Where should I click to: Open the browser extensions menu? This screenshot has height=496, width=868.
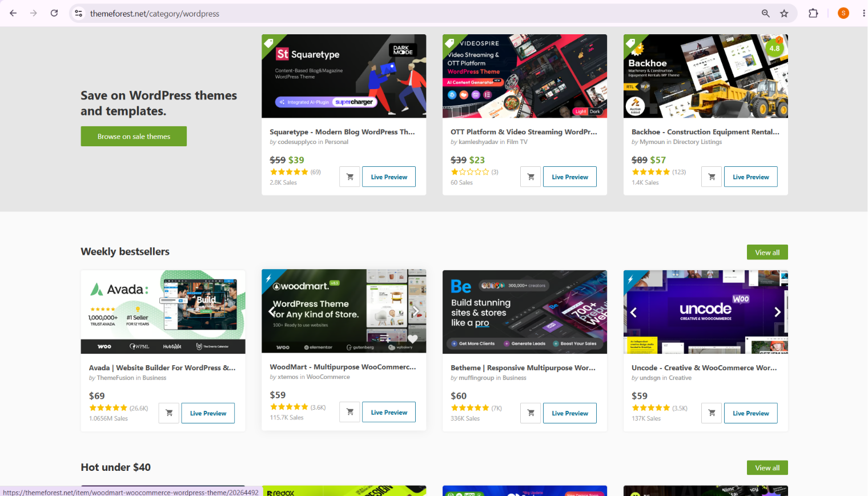click(x=813, y=13)
